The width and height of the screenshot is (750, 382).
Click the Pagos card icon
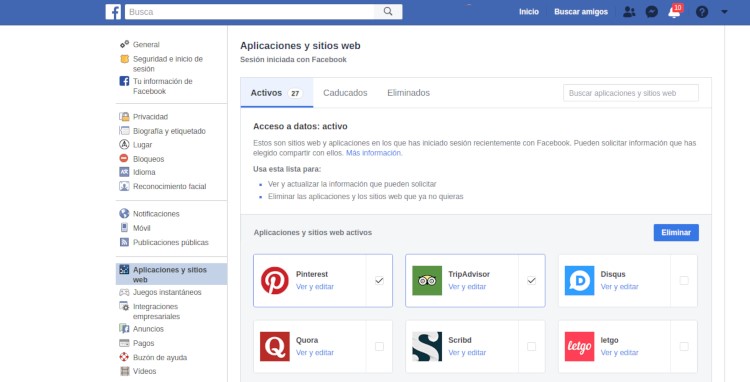coord(124,343)
